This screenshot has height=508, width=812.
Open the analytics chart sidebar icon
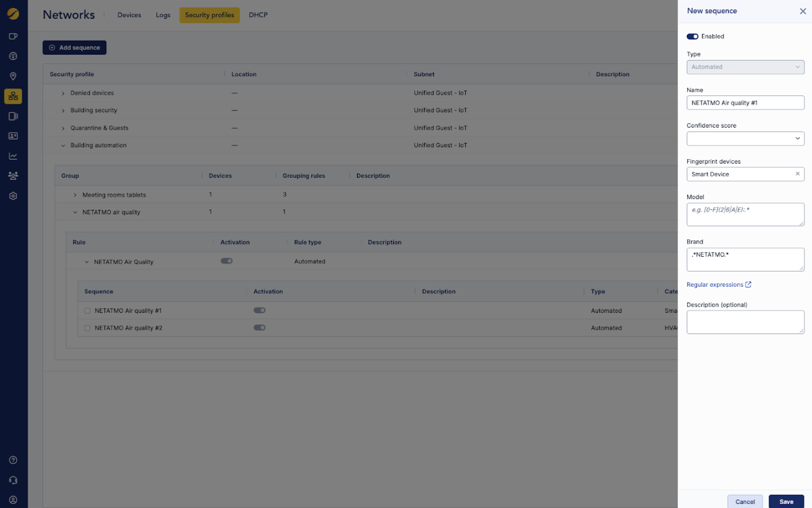pyautogui.click(x=13, y=156)
